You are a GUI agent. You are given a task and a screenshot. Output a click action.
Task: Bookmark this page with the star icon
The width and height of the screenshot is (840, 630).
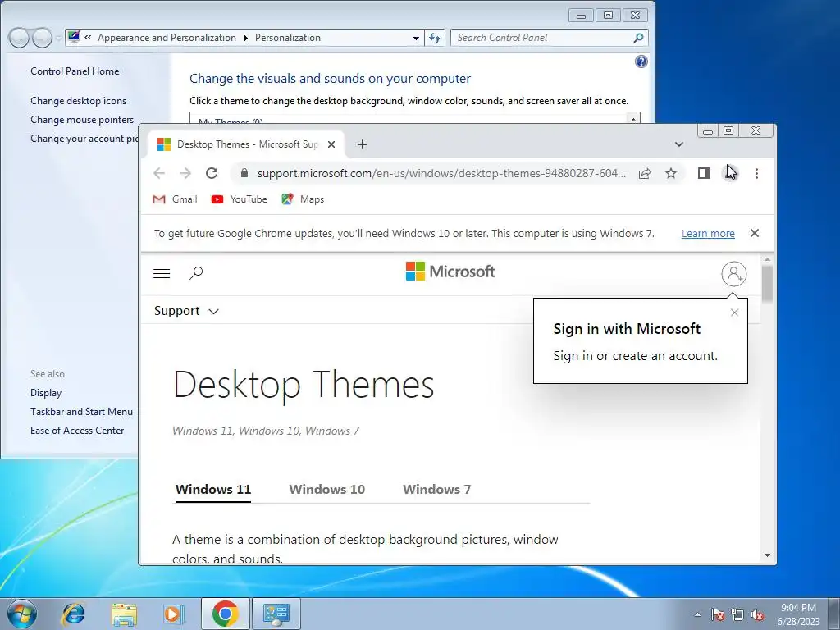671,173
